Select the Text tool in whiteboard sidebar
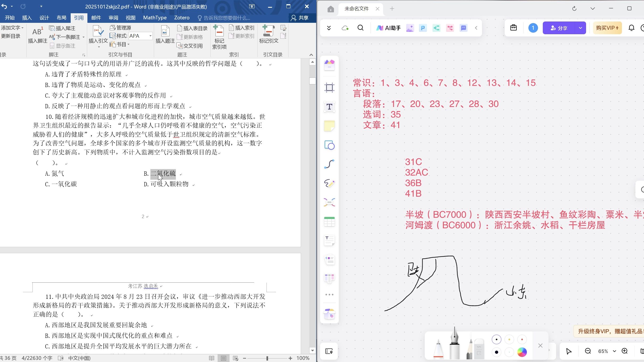 tap(329, 107)
